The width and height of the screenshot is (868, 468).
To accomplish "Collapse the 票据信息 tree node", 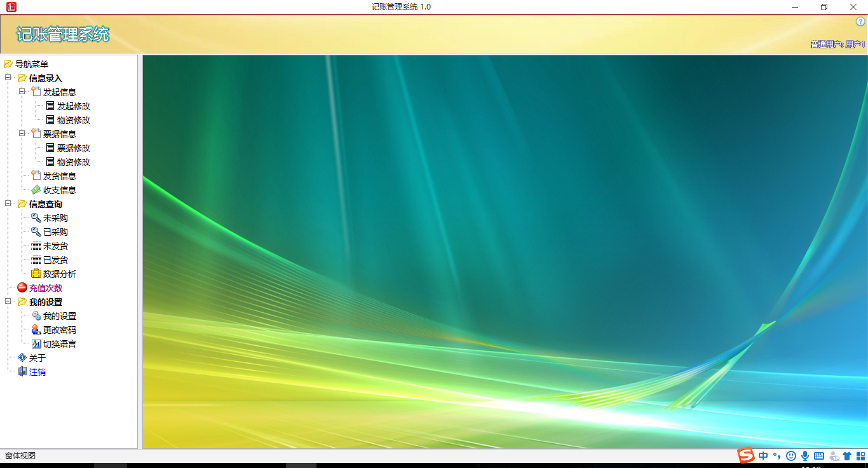I will click(22, 134).
